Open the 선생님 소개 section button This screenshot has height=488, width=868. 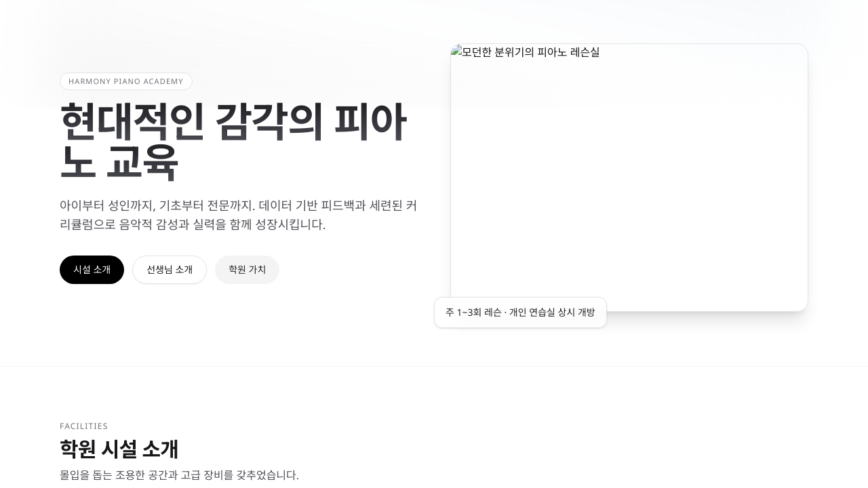(170, 270)
